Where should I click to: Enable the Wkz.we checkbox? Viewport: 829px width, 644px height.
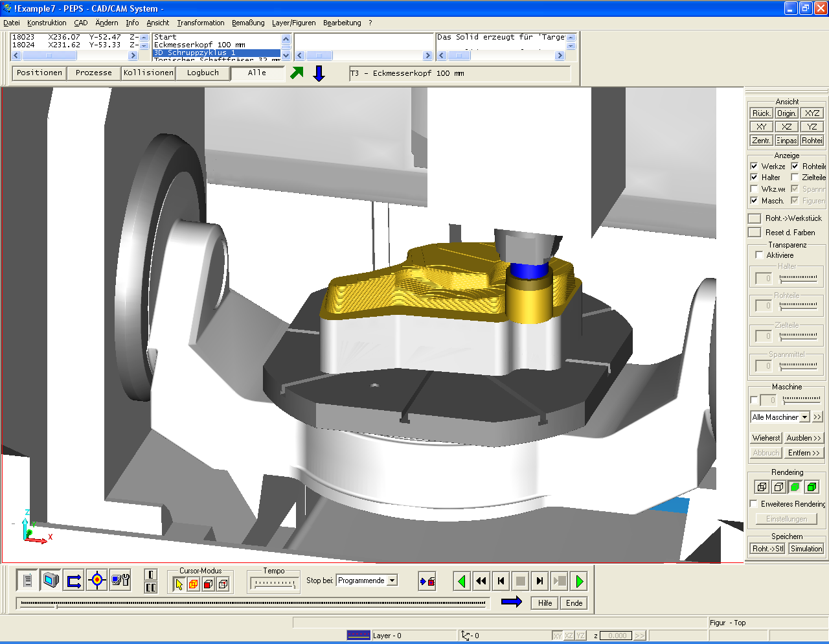coord(754,189)
